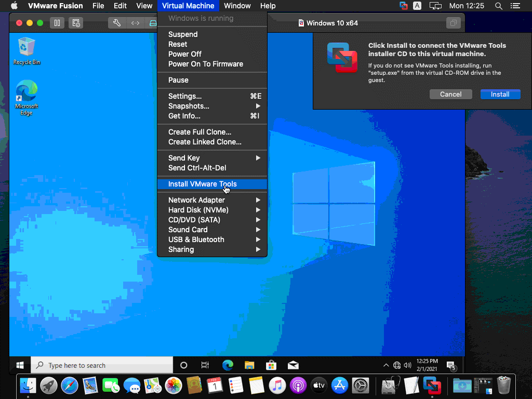Open the Mail app from the Windows taskbar

pos(292,365)
